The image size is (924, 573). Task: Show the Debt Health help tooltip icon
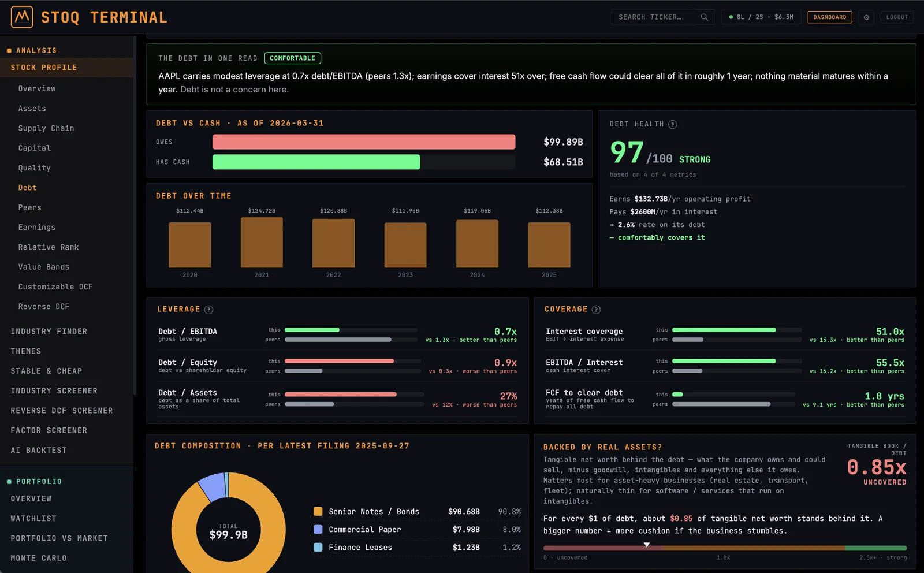coord(672,124)
